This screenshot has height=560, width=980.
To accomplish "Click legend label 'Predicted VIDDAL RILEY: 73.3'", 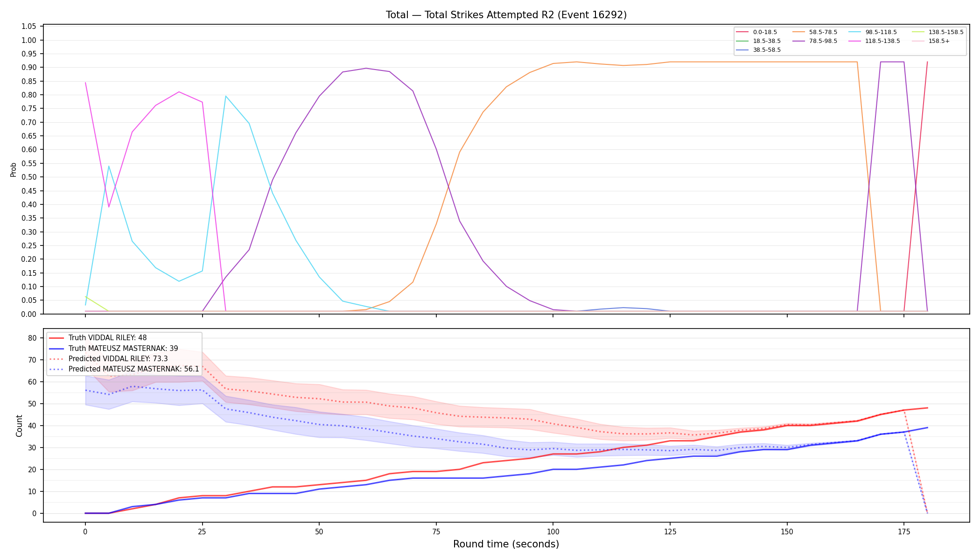I will coord(118,359).
